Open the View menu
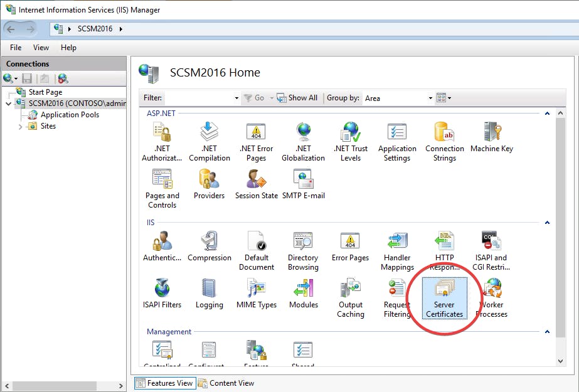Viewport: 579px width, 392px height. 41,48
